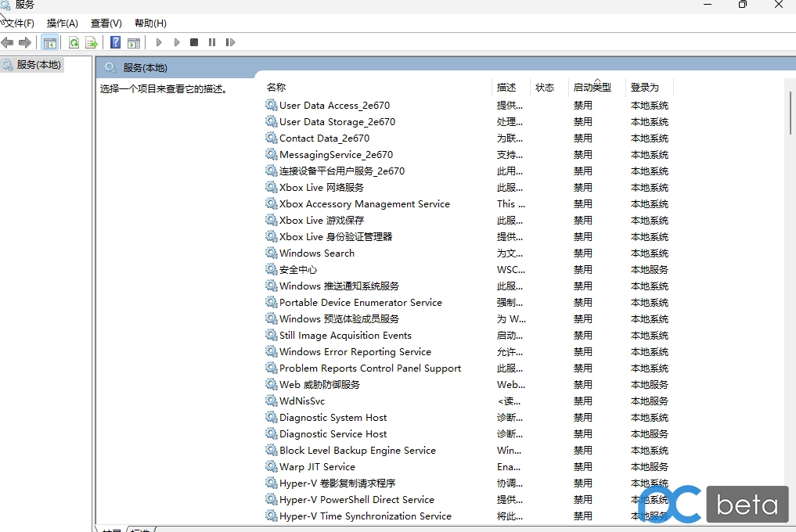
Task: Toggle the action pane icon
Action: (134, 42)
